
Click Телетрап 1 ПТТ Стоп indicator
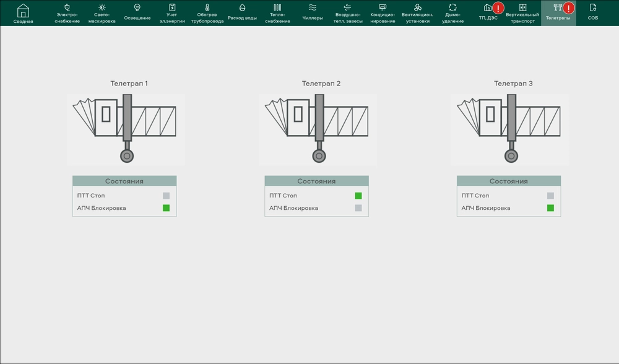point(166,196)
